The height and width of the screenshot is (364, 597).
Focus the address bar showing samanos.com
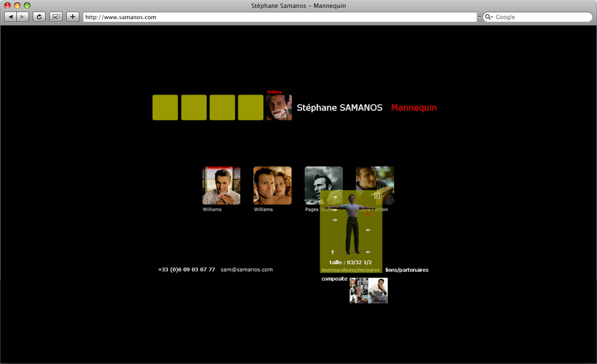(280, 17)
